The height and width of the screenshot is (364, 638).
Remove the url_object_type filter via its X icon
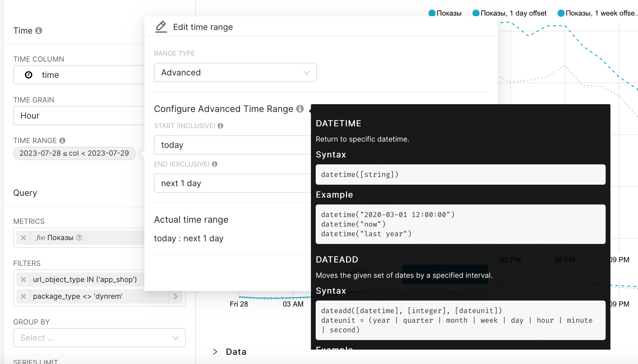(23, 279)
